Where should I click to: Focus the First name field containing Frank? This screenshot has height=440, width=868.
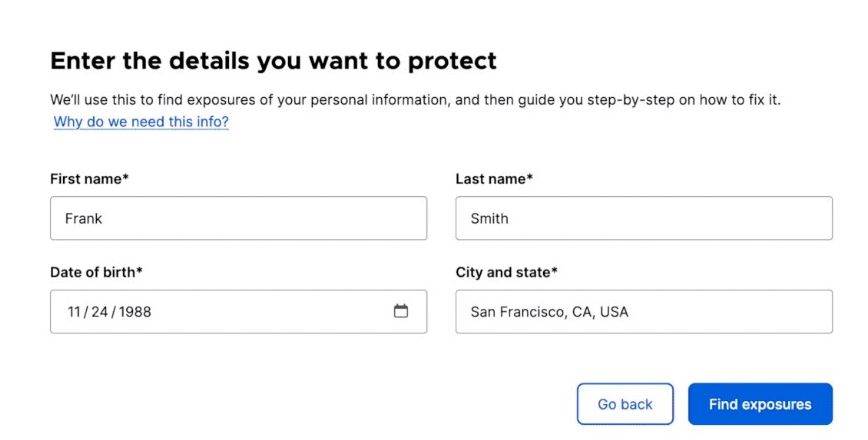point(238,218)
